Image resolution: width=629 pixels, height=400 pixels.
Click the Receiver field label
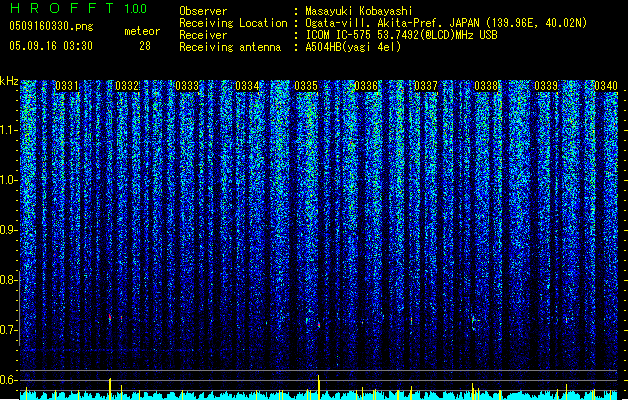point(203,35)
